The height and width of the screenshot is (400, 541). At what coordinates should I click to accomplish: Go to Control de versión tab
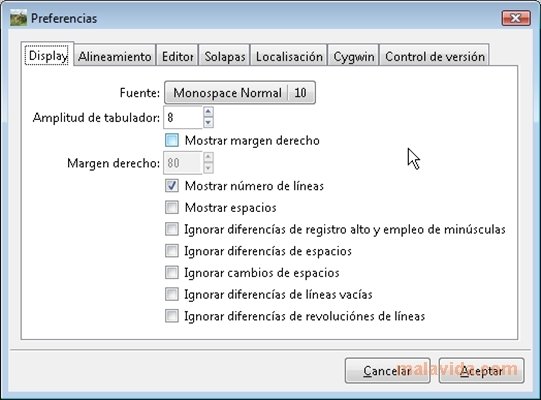435,56
